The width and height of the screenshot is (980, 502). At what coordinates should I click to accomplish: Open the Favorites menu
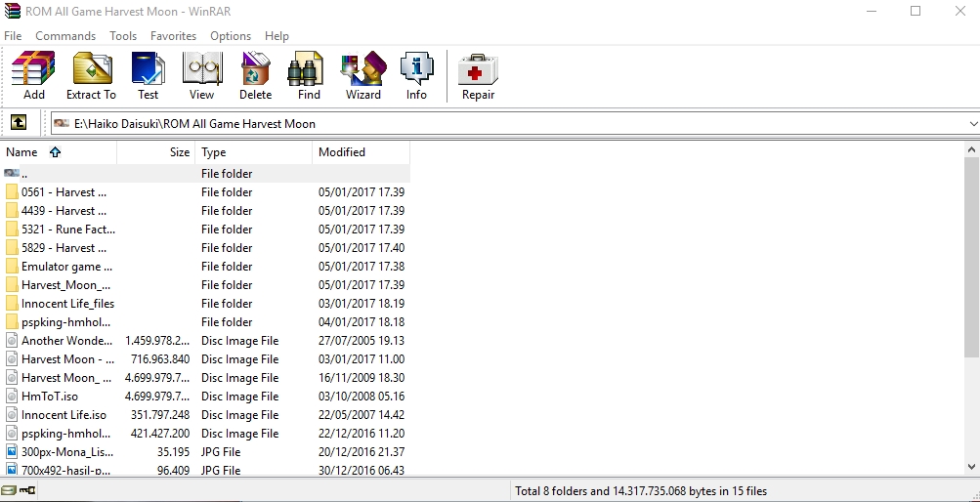[173, 35]
